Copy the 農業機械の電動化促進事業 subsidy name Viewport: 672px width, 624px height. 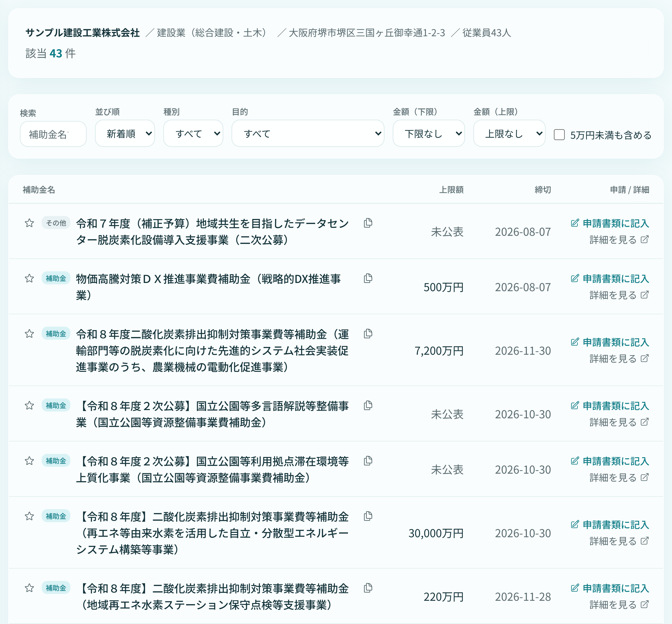click(368, 334)
